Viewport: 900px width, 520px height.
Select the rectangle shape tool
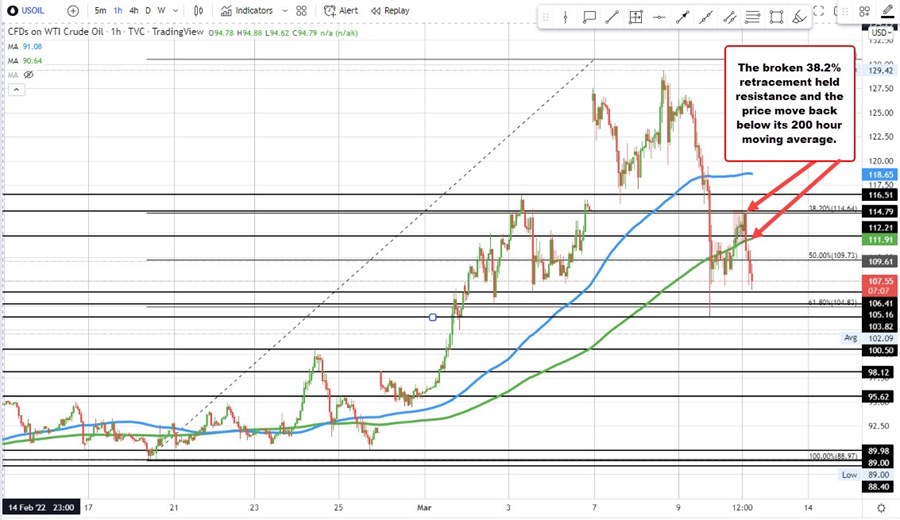(x=776, y=17)
